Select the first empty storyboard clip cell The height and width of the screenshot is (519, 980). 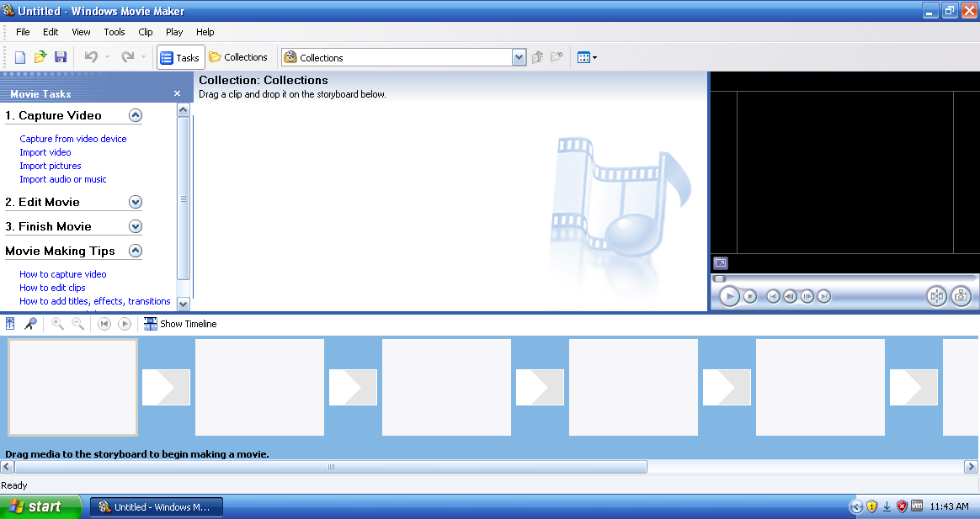click(x=72, y=387)
